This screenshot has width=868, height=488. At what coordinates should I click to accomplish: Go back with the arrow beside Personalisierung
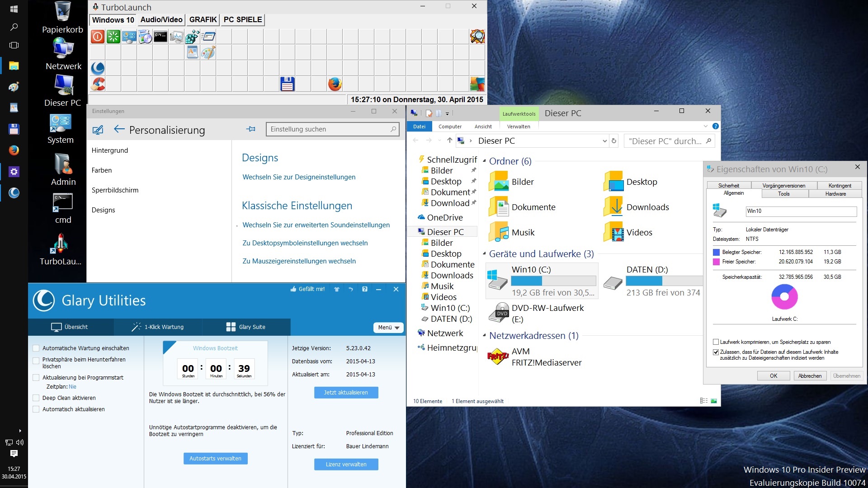119,129
